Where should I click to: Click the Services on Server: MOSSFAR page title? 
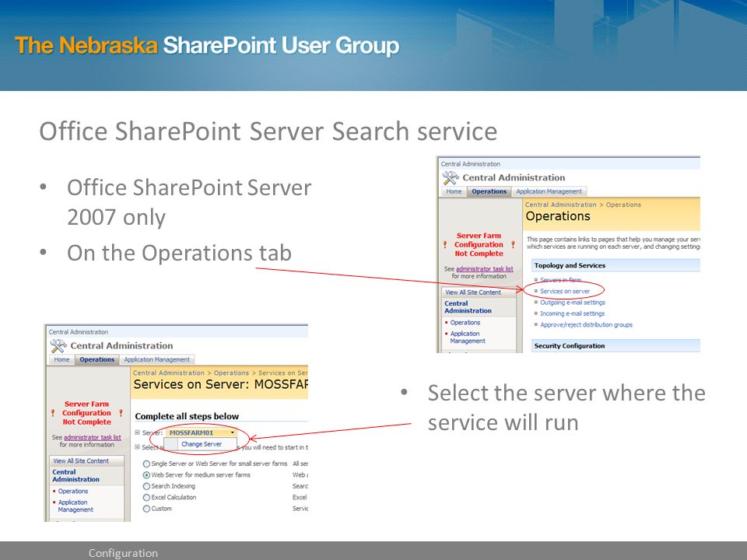pyautogui.click(x=220, y=385)
